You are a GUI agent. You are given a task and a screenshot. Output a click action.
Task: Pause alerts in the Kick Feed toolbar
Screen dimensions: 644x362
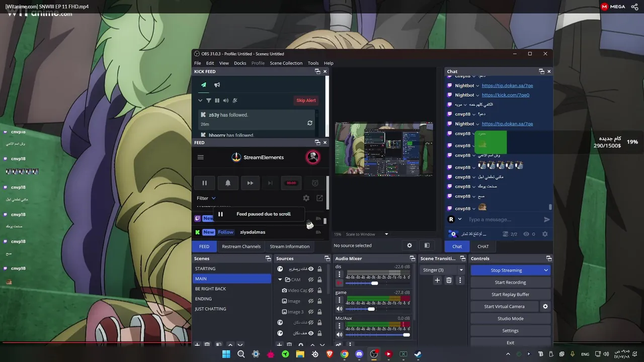click(x=217, y=101)
